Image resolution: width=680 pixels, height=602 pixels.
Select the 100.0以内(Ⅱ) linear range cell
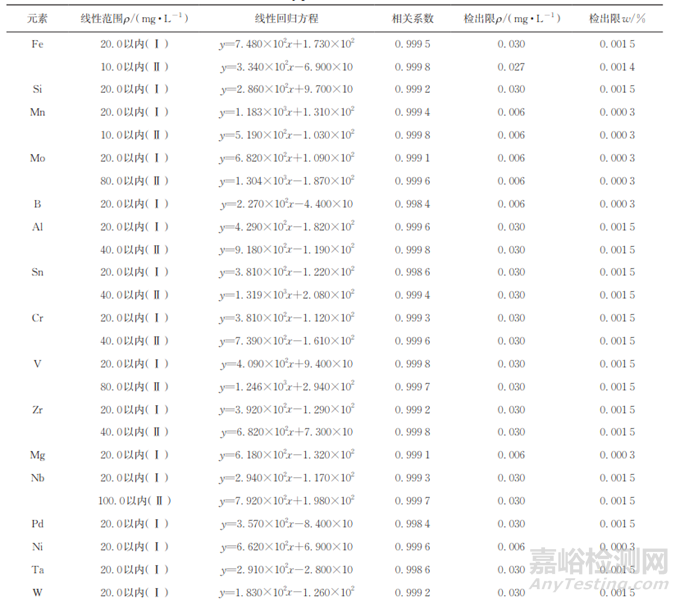(x=136, y=501)
